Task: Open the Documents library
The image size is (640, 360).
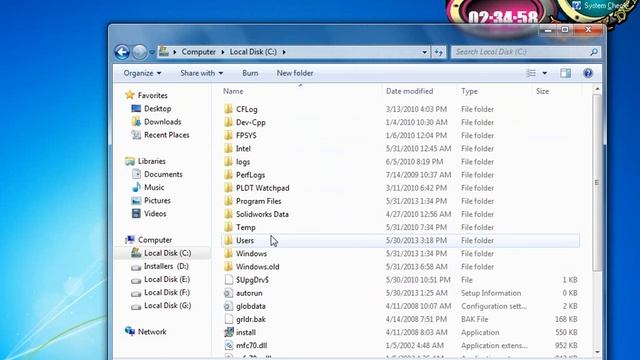Action: tap(163, 174)
